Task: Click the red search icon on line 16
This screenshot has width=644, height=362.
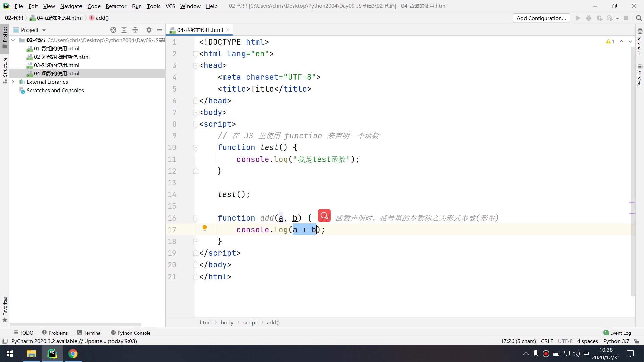Action: pyautogui.click(x=324, y=216)
